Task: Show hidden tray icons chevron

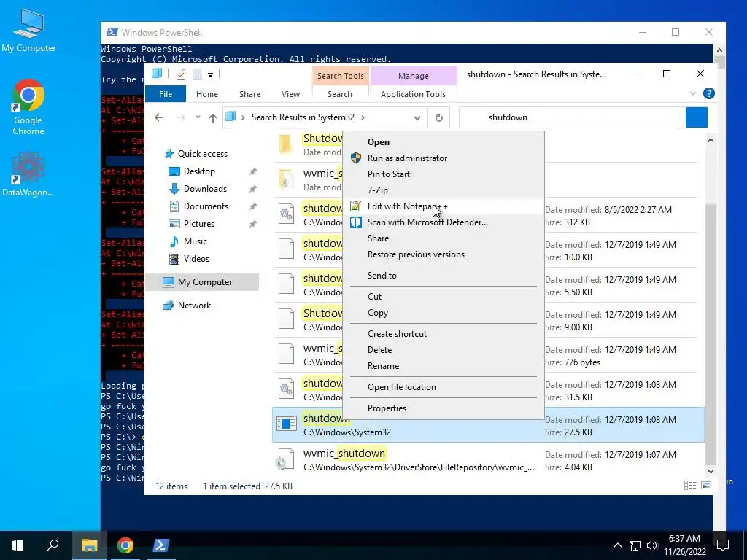Action: [617, 545]
